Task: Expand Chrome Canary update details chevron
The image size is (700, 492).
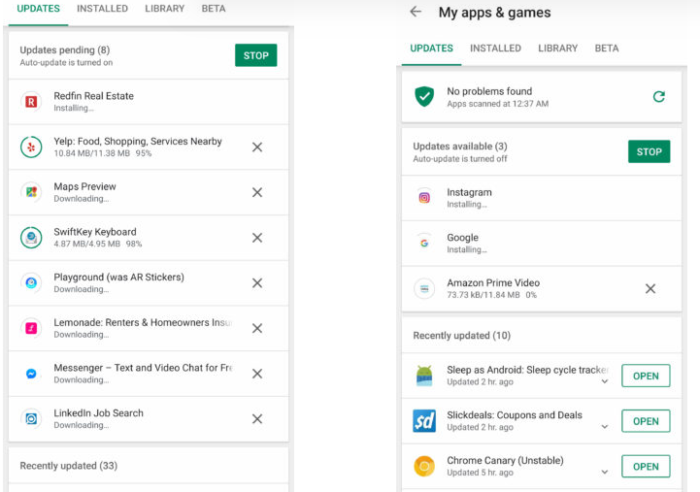Action: (x=604, y=472)
